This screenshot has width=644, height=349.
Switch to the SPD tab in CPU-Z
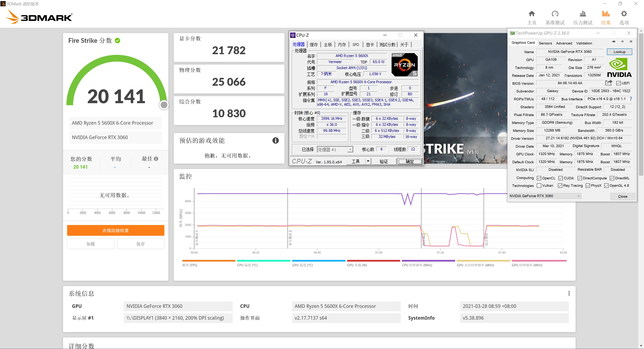(356, 44)
